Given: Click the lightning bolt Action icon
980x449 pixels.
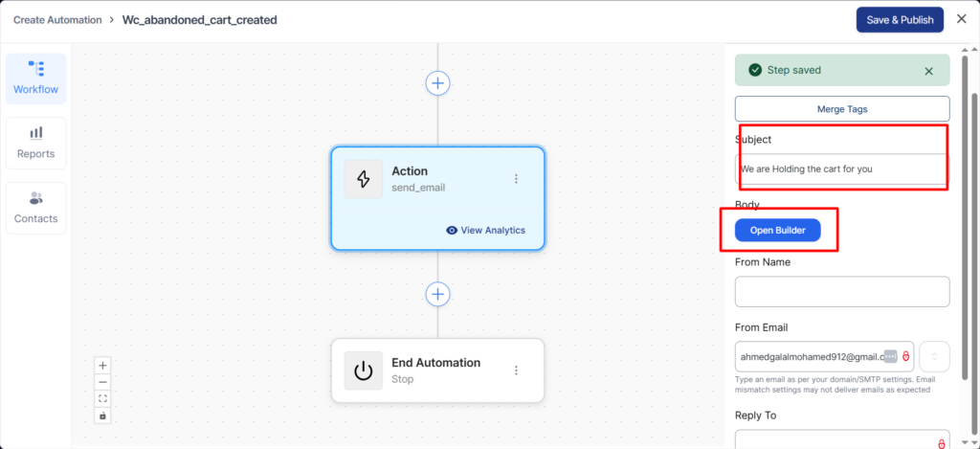Looking at the screenshot, I should [x=364, y=179].
